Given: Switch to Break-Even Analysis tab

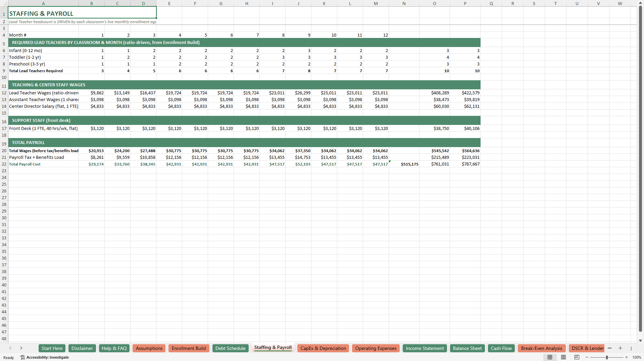Looking at the screenshot, I should click(542, 348).
